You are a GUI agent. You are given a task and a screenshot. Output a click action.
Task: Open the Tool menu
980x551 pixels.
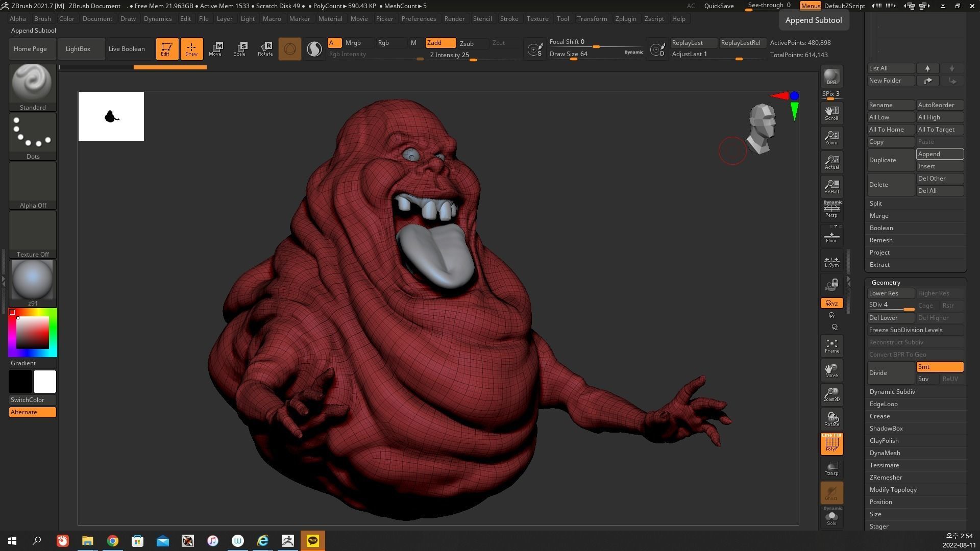pos(562,19)
